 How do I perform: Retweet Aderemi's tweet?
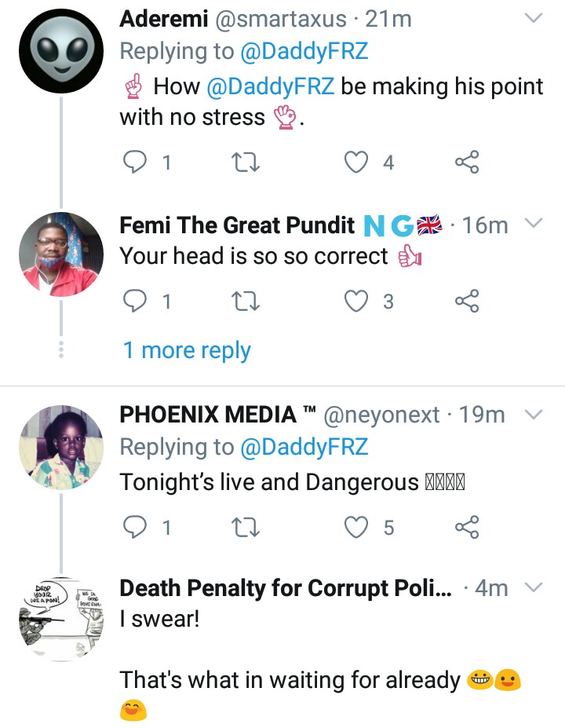[247, 162]
